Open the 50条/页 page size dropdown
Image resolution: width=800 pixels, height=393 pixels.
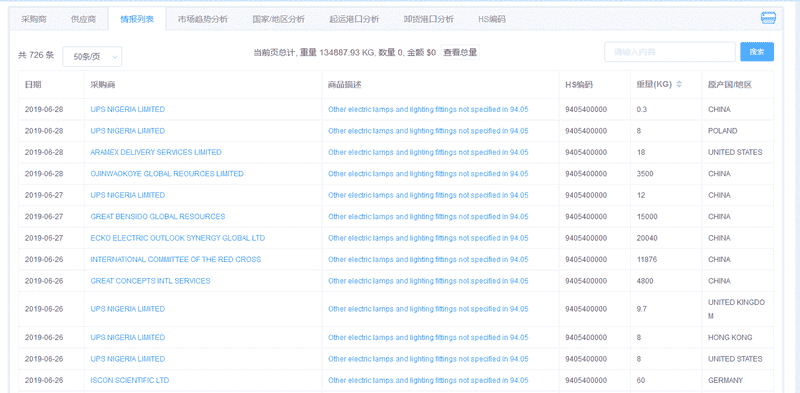(x=92, y=57)
